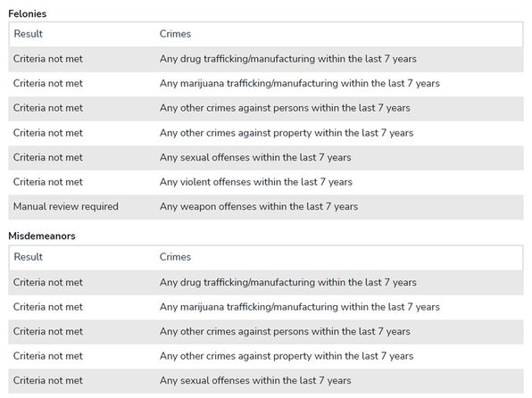Viewport: 532px width, 398px height.
Task: Select the Felonies section heading
Action: tap(27, 14)
